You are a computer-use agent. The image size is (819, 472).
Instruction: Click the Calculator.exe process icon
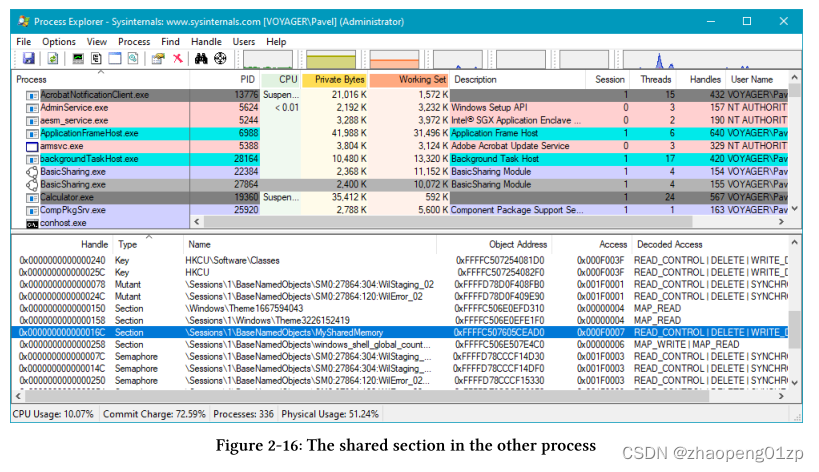point(32,198)
